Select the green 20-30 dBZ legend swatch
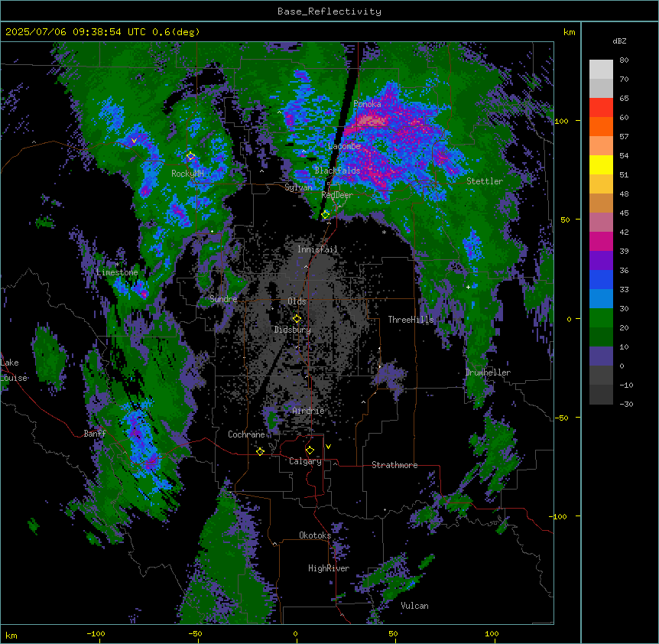The image size is (659, 644). [601, 318]
